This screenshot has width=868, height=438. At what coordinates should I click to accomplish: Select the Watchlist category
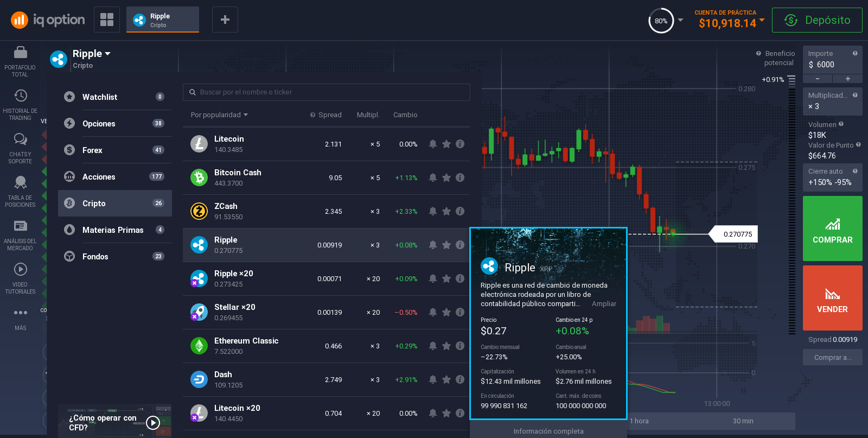point(115,97)
